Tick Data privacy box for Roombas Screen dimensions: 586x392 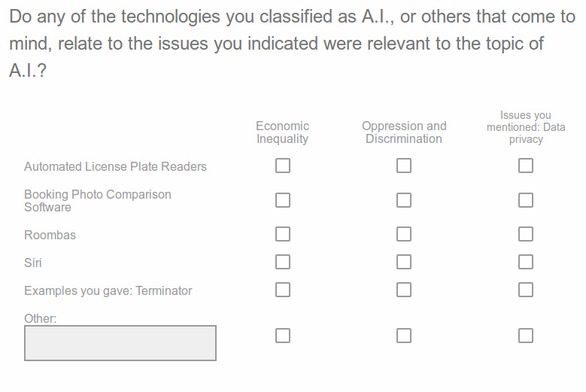pos(526,234)
